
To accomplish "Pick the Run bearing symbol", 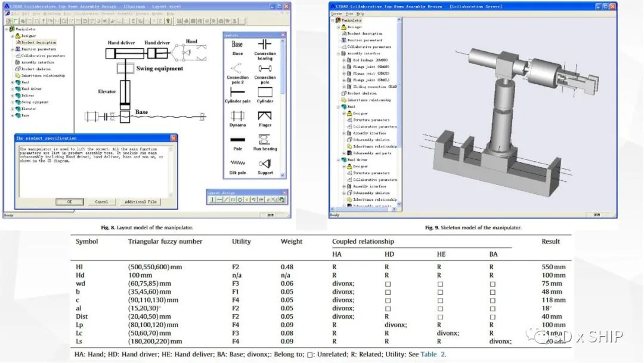I will point(265,143).
